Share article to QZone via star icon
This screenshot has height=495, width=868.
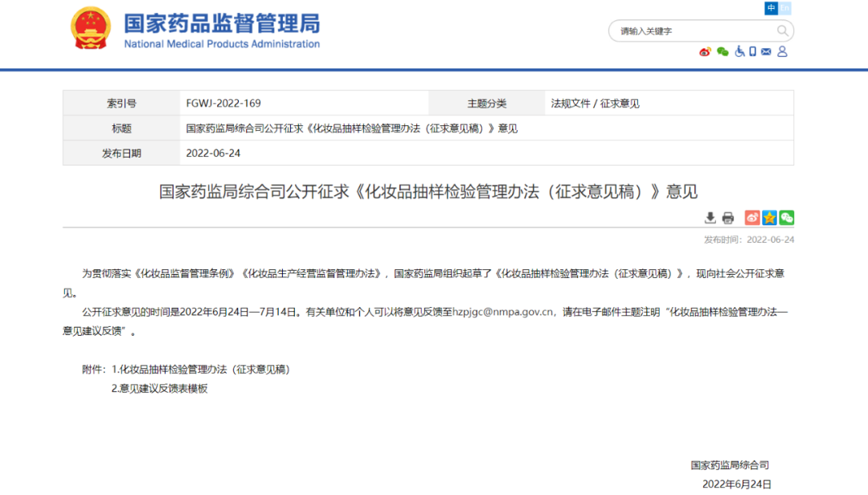(769, 218)
